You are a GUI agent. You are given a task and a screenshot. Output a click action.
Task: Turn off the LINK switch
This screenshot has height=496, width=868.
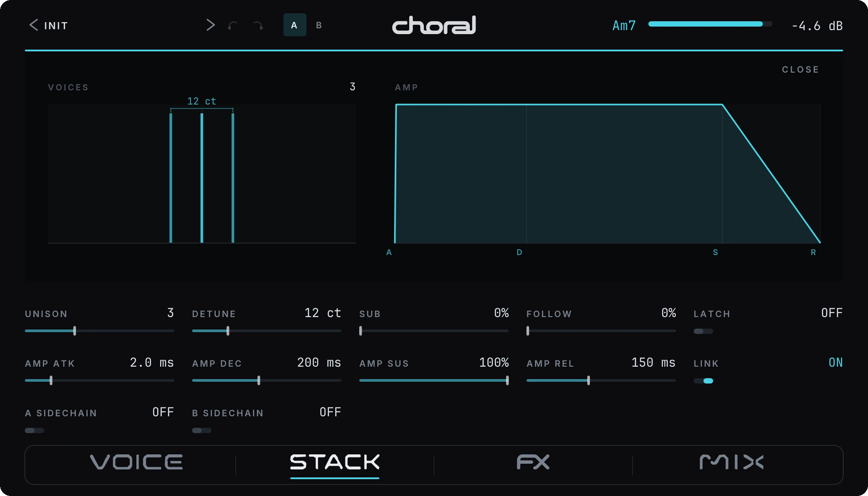pos(703,381)
